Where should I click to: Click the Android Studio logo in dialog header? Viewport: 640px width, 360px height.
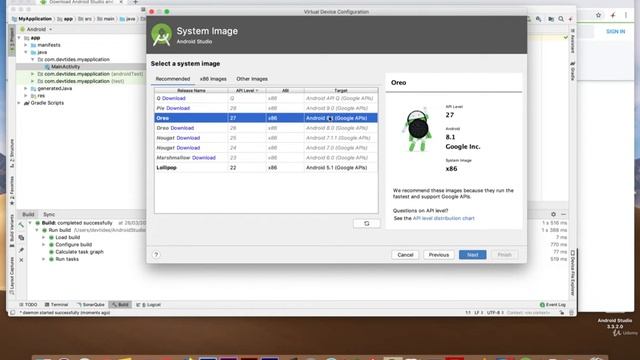(162, 35)
